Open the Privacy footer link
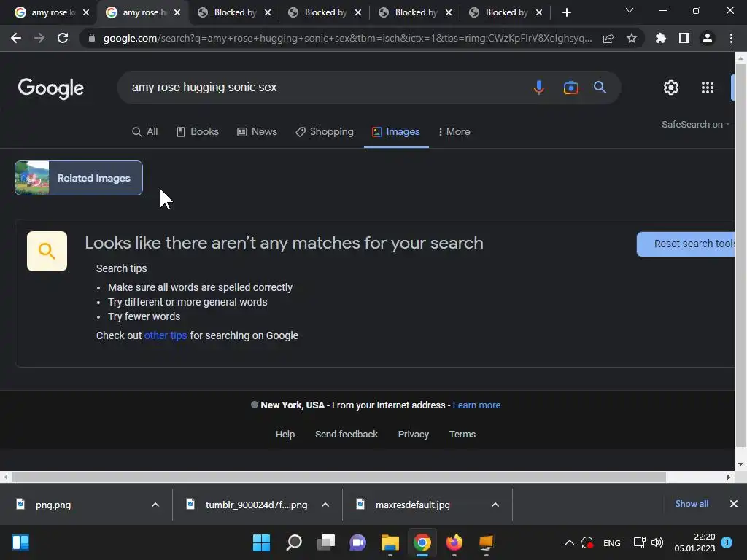The height and width of the screenshot is (560, 747). pyautogui.click(x=413, y=435)
